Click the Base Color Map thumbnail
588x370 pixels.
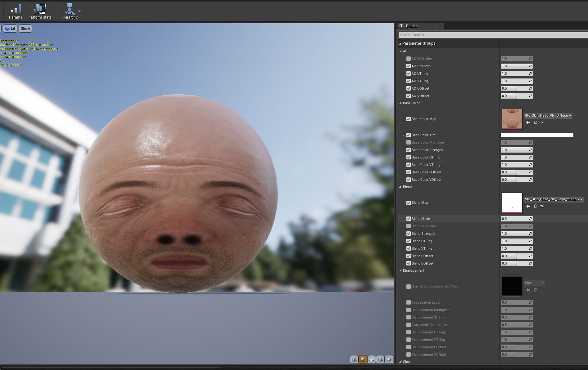(x=512, y=119)
